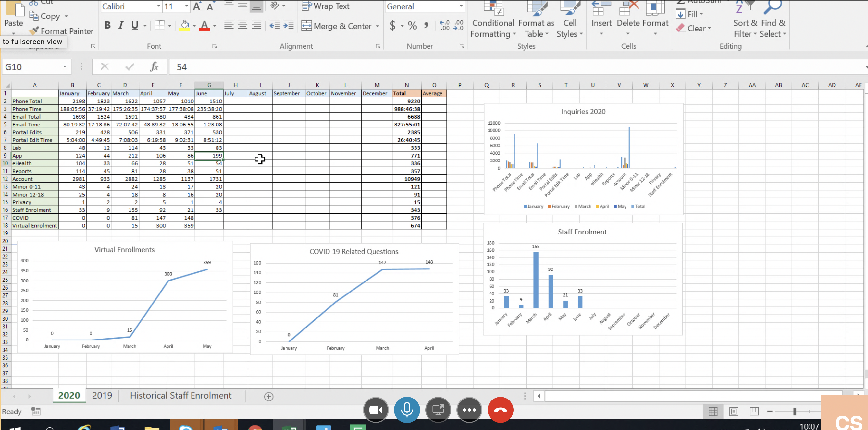Select the Total column header cell N1

click(x=406, y=93)
